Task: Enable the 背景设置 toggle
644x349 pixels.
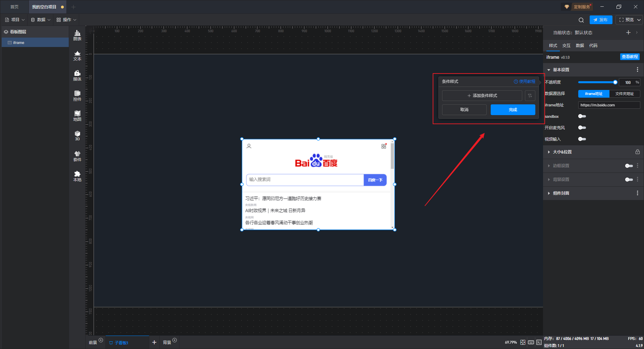Action: click(629, 180)
